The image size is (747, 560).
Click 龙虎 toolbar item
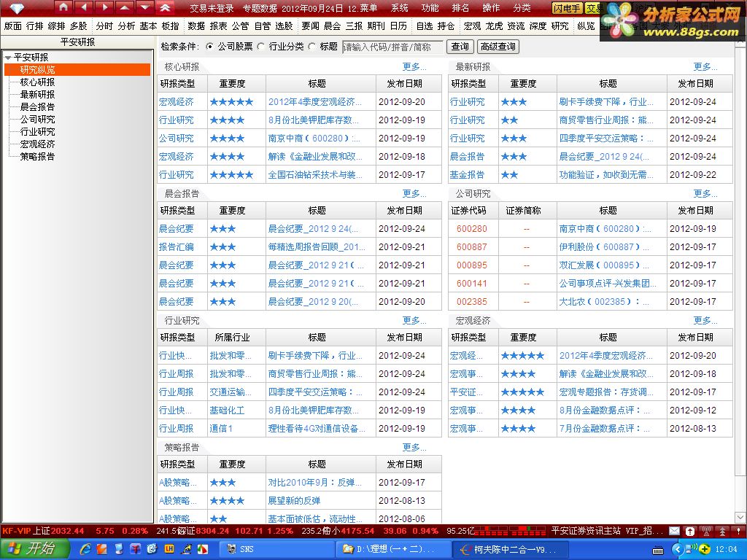pyautogui.click(x=494, y=26)
